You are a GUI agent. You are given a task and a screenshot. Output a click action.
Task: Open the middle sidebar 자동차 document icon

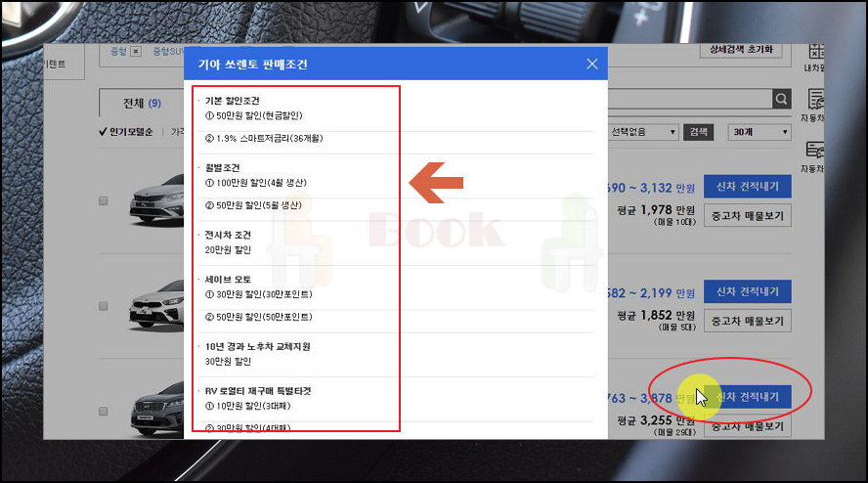[x=813, y=106]
